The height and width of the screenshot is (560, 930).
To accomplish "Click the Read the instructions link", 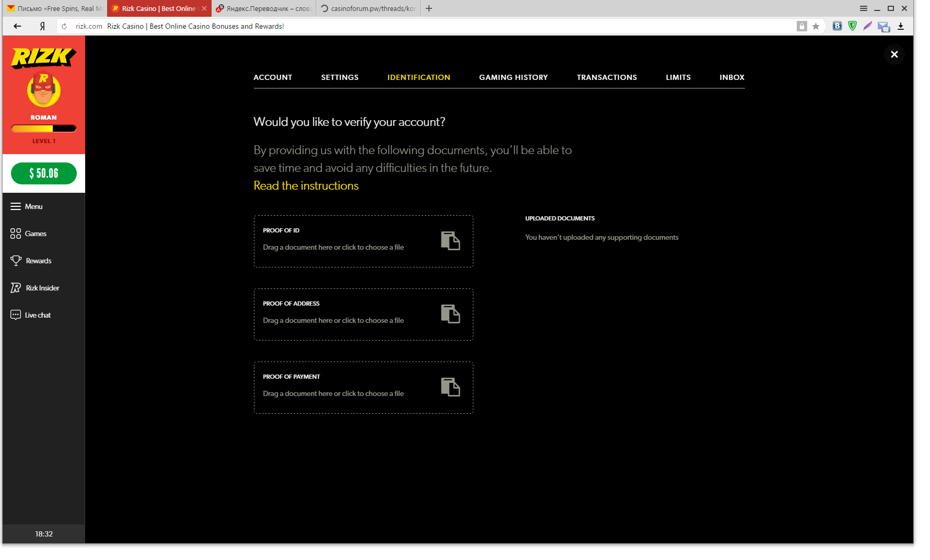I will tap(306, 185).
